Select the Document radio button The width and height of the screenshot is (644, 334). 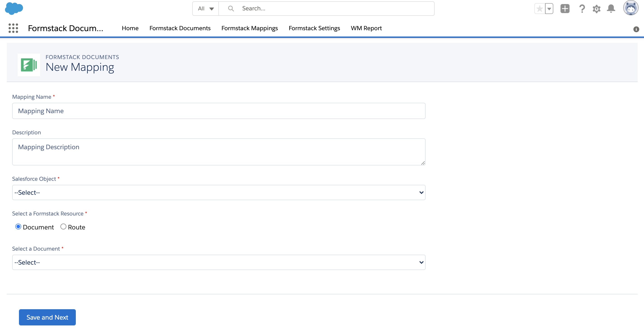(18, 226)
